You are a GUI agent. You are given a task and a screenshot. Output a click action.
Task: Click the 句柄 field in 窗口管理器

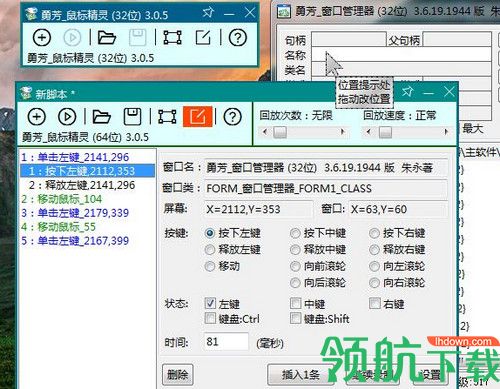click(x=349, y=40)
